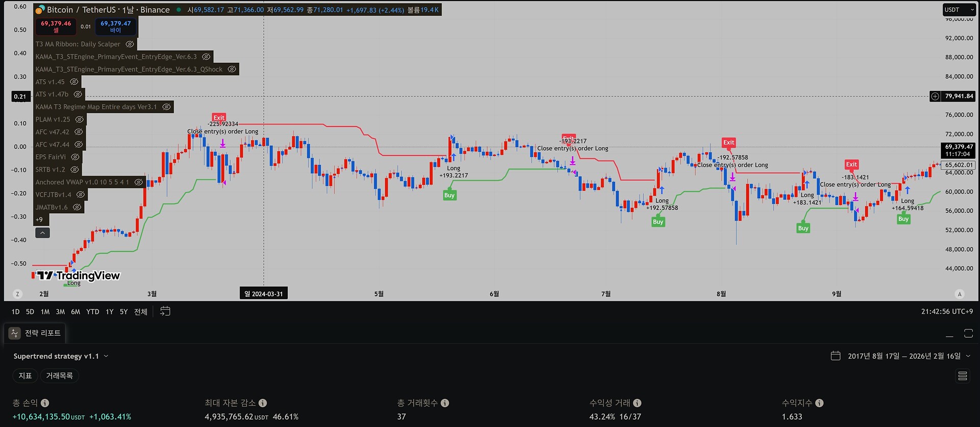The height and width of the screenshot is (427, 980).
Task: Open the strategy report list settings icon
Action: (963, 376)
